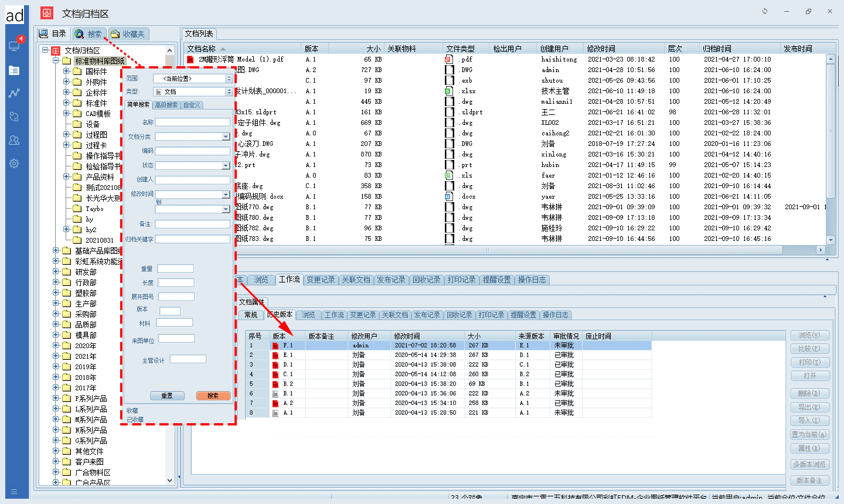Collapse the 标准物料库图纸 folder node
The image size is (844, 504).
tap(56, 61)
